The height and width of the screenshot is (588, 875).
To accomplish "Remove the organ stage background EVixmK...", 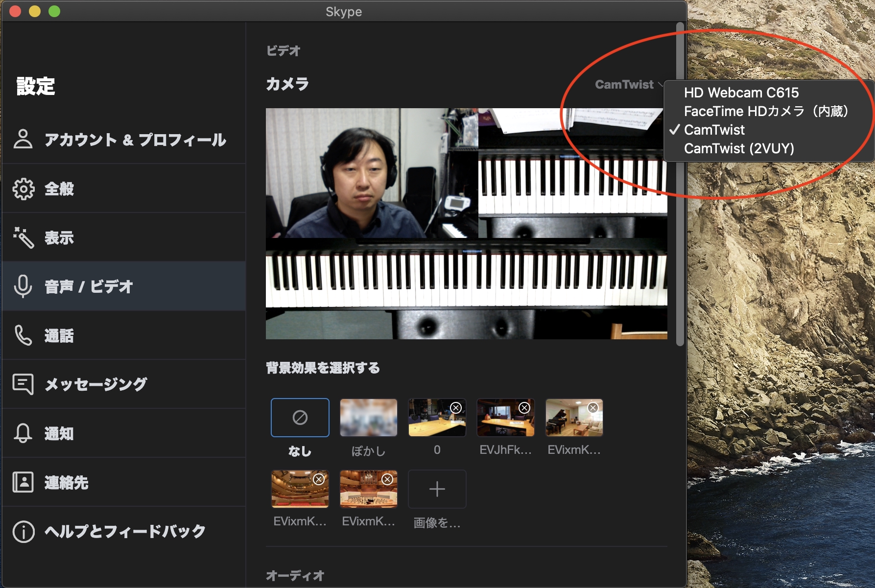I will click(x=387, y=479).
